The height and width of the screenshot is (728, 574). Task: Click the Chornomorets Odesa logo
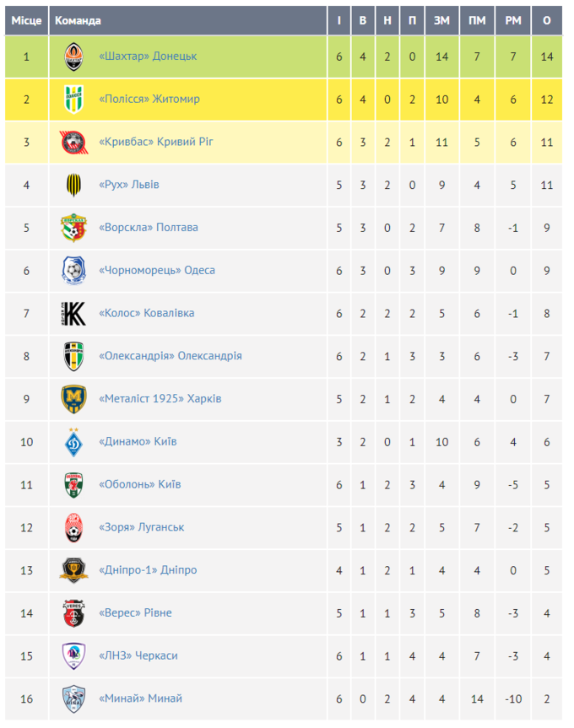(73, 271)
